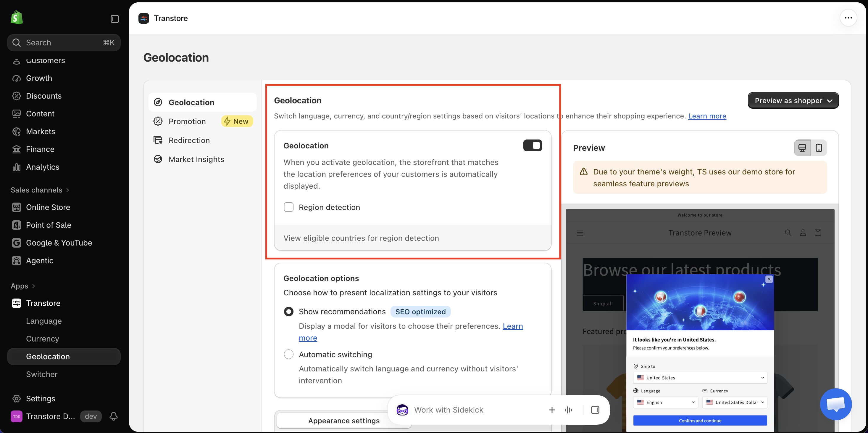Start Sidekick voice input icon
The image size is (868, 433).
(x=568, y=410)
